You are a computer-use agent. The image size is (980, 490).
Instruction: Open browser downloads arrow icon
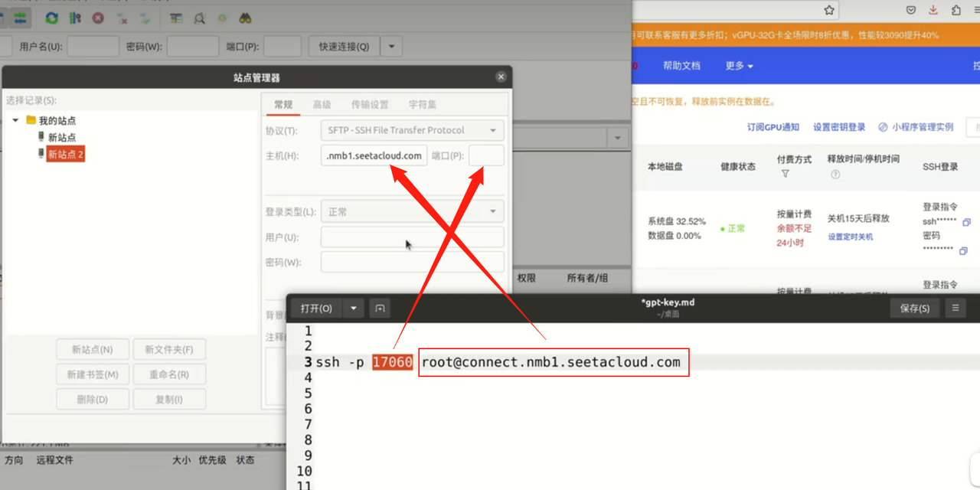933,11
